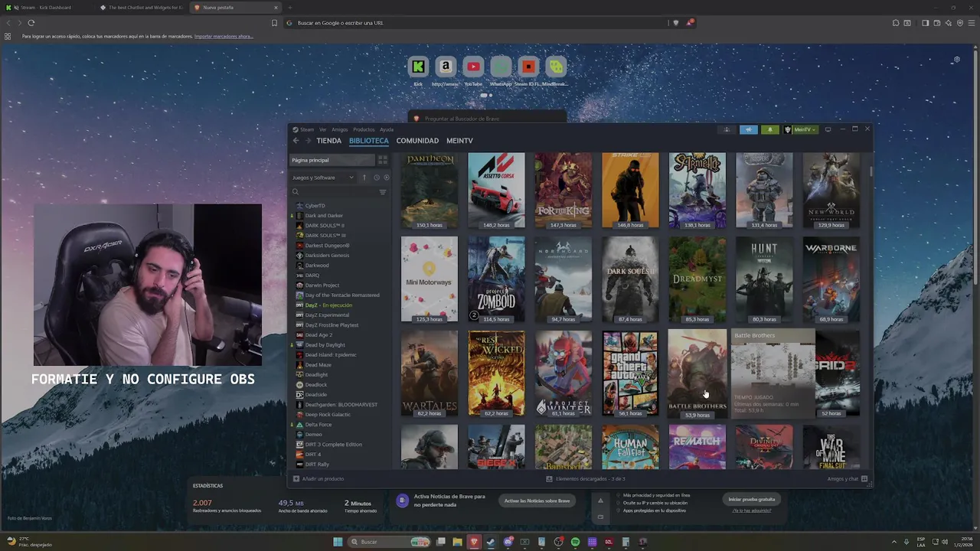The width and height of the screenshot is (980, 551).
Task: Click Iniciar prueba gratuita button
Action: (x=751, y=499)
